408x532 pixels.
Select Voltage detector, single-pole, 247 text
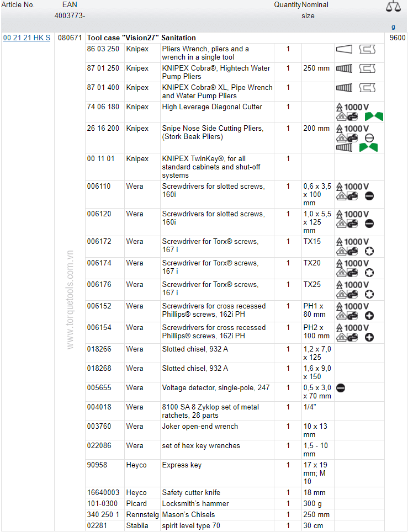[x=215, y=388]
